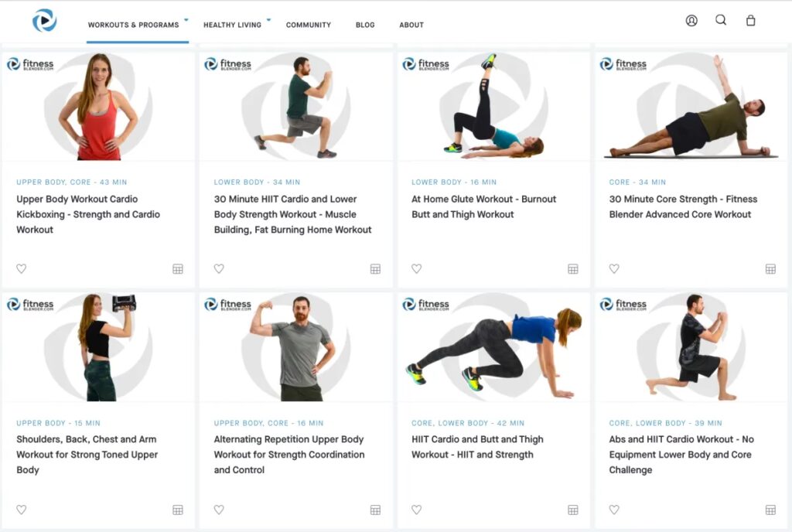Image resolution: width=792 pixels, height=532 pixels.
Task: Like the HIIT Cardio and Butt workout
Action: [x=417, y=510]
